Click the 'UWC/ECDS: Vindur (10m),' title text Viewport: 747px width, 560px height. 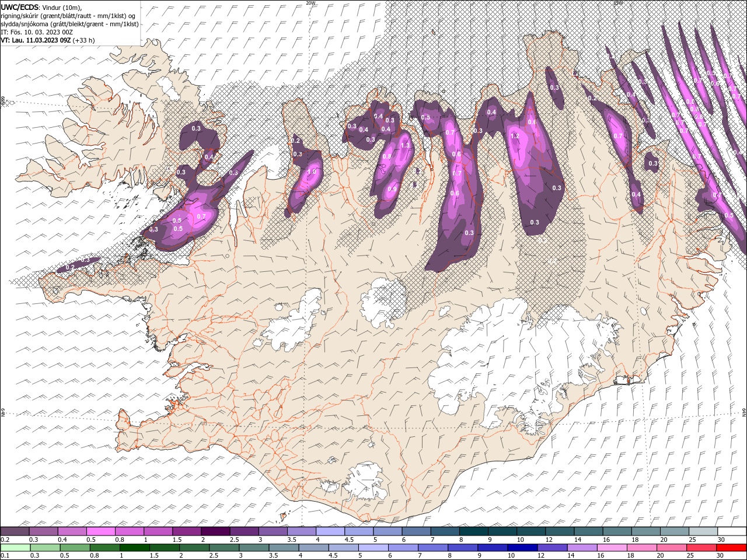click(x=41, y=7)
